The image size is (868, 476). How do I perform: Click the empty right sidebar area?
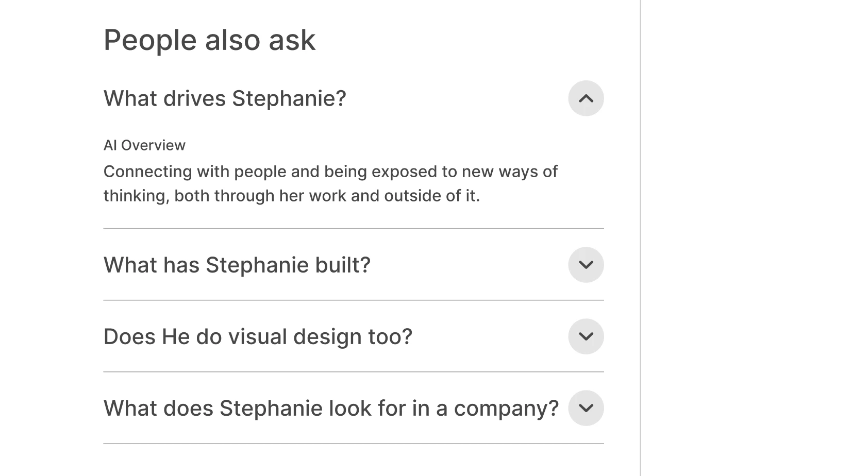753,237
